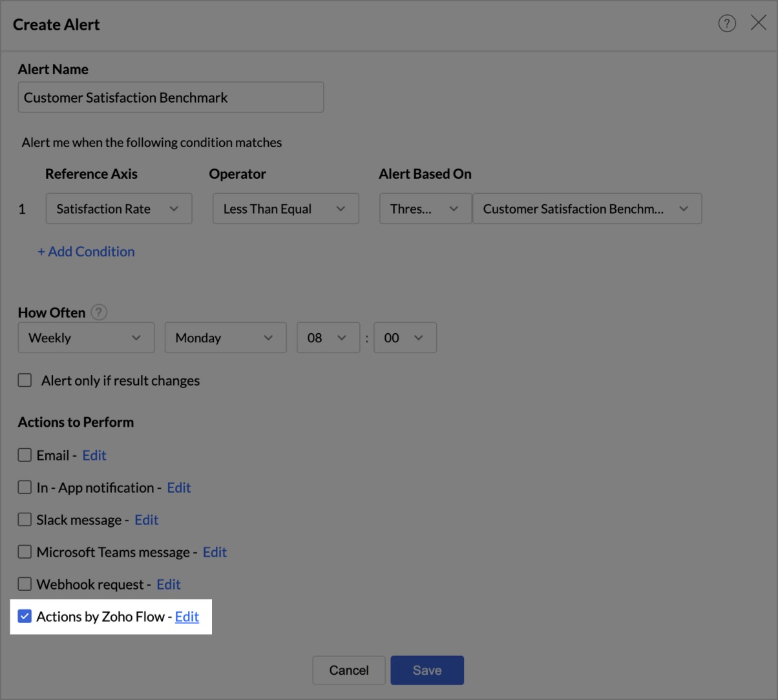Click Edit next to Actions by Zoho Flow
Screen dimensions: 778x700
(x=187, y=617)
